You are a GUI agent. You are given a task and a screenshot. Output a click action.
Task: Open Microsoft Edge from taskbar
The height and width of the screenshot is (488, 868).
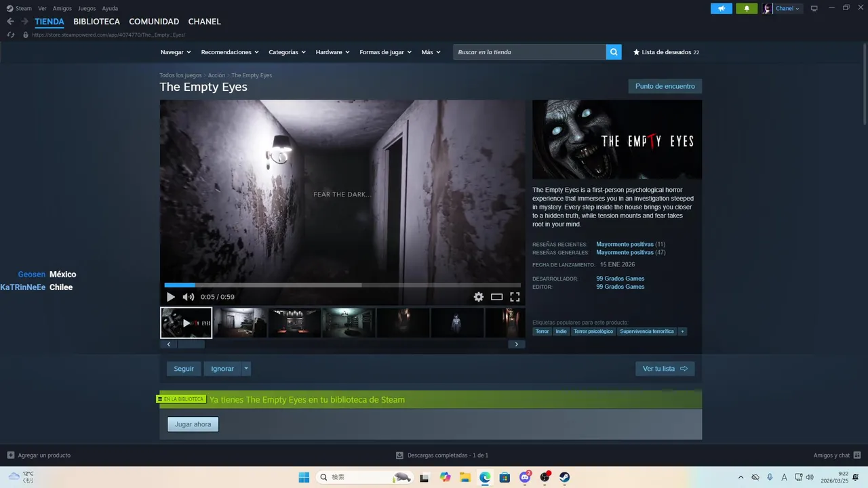485,477
